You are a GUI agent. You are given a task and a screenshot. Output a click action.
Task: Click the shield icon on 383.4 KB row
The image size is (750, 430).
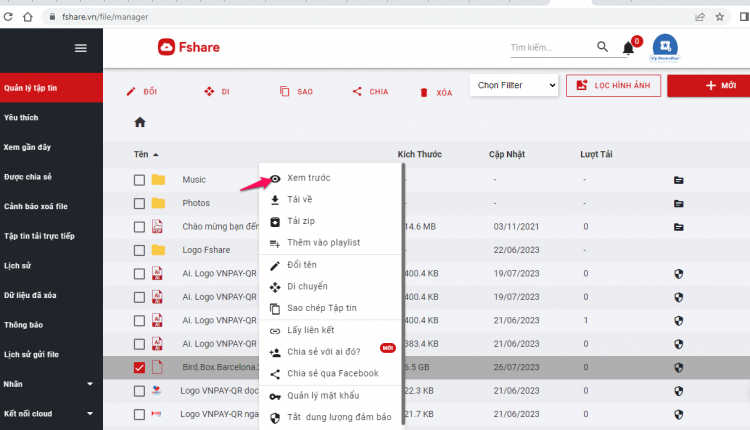[x=678, y=344]
